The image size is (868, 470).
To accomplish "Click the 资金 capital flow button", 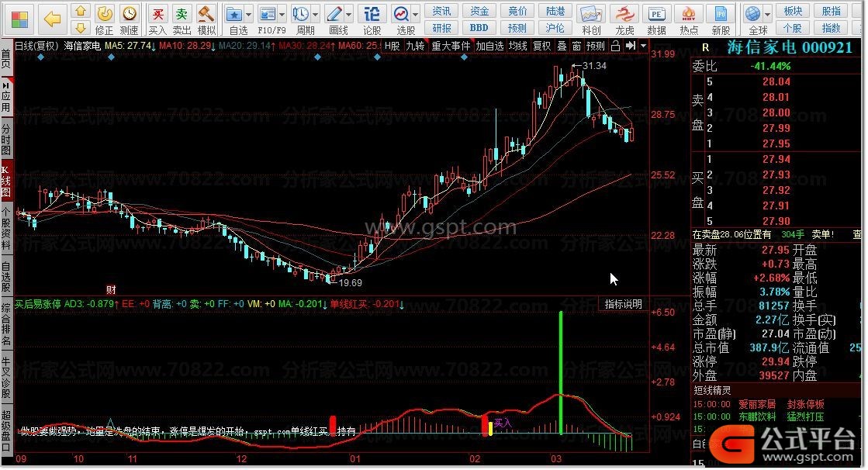I will (x=479, y=11).
